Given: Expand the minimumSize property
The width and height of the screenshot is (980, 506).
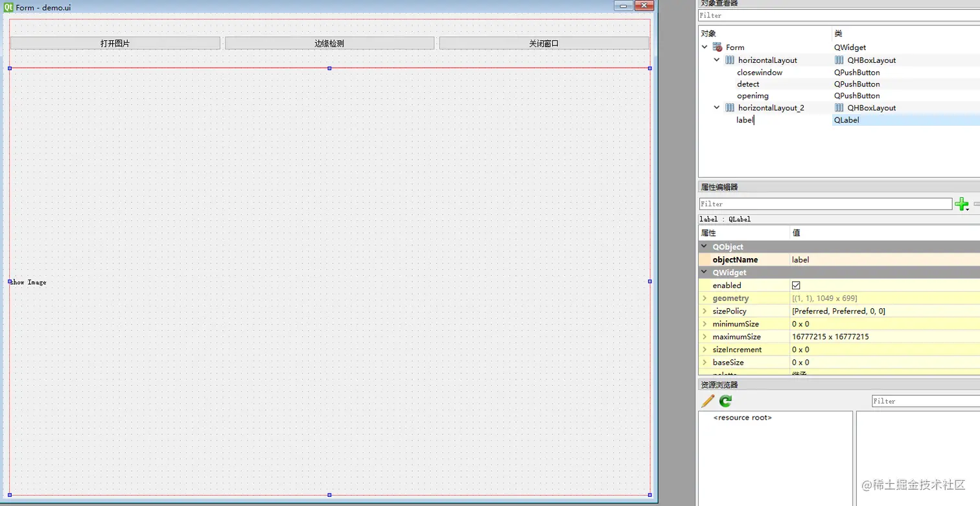Looking at the screenshot, I should pos(705,324).
